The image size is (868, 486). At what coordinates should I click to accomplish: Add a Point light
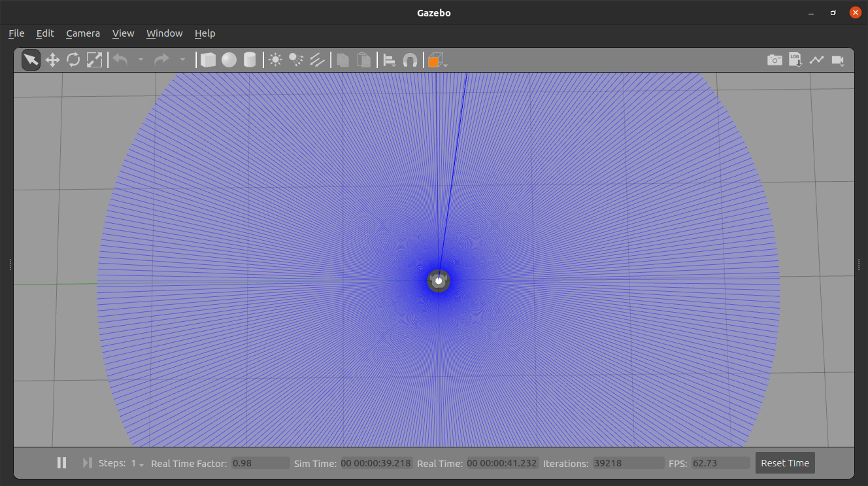pyautogui.click(x=275, y=60)
